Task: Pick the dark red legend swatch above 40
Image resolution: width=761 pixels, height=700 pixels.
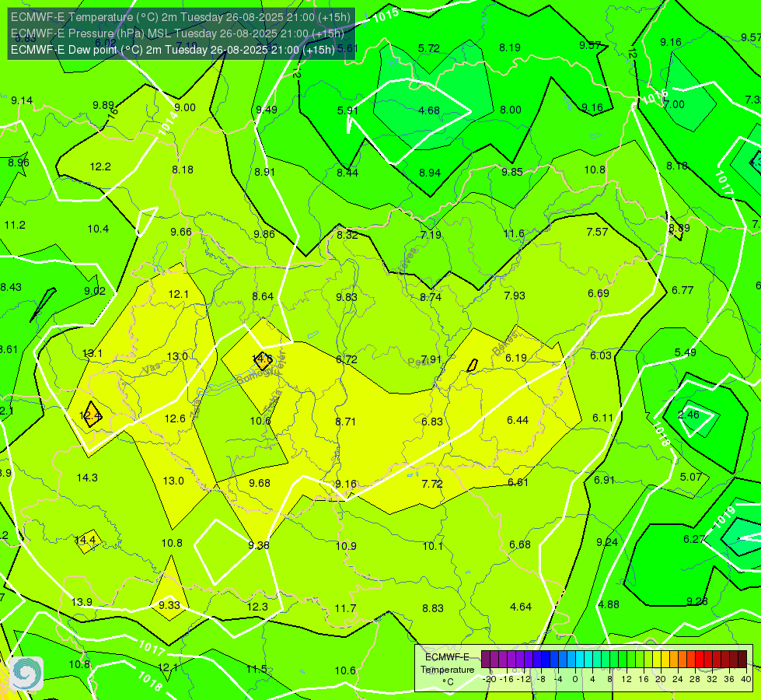Action: coord(742,660)
